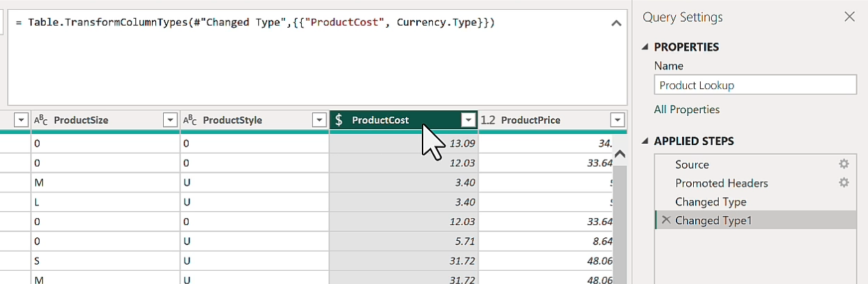Select the Source applied step

point(692,165)
